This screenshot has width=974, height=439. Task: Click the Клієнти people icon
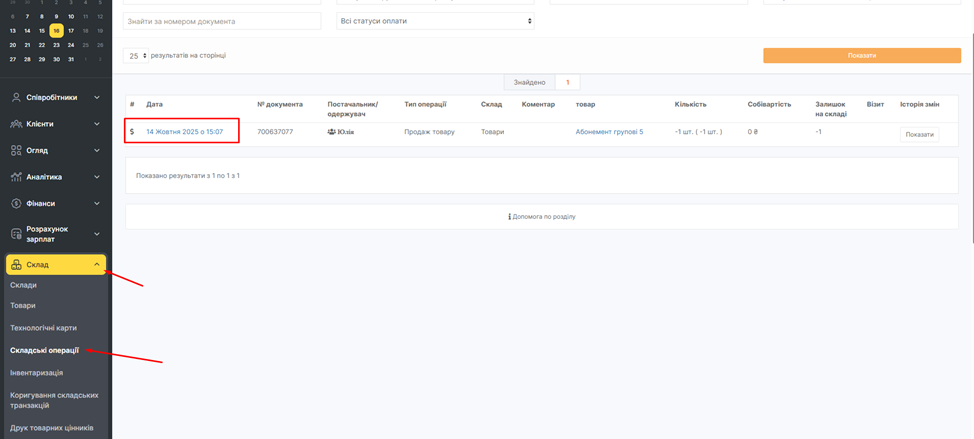click(16, 124)
